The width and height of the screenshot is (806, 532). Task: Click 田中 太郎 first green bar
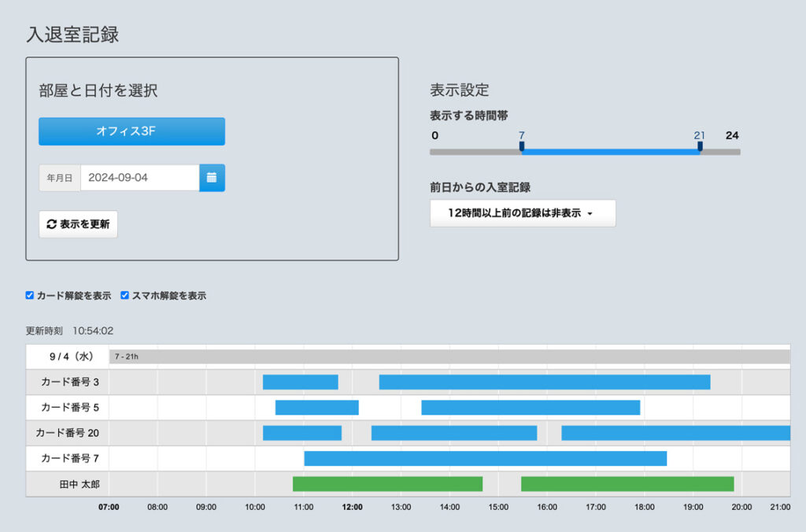pyautogui.click(x=387, y=484)
